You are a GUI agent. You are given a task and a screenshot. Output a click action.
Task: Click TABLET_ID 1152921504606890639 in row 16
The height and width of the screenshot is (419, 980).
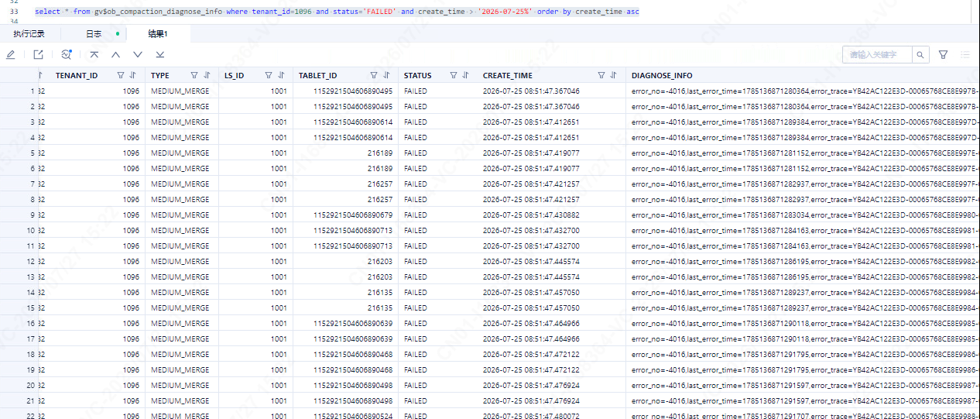pyautogui.click(x=352, y=324)
